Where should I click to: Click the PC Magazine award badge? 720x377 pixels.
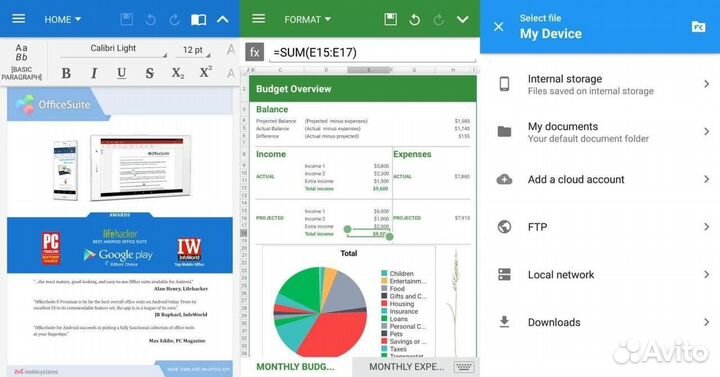click(51, 248)
